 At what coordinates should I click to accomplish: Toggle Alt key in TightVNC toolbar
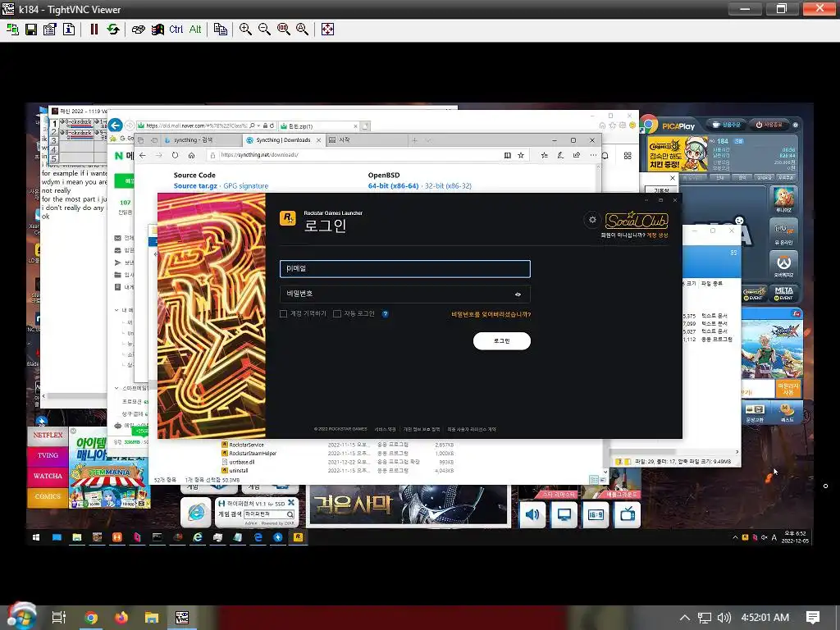195,30
